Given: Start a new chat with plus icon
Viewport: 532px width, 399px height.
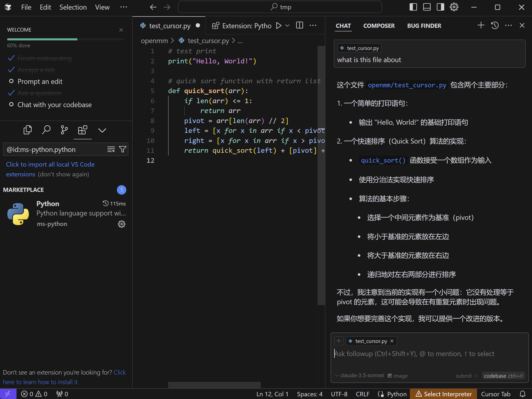Looking at the screenshot, I should click(481, 26).
